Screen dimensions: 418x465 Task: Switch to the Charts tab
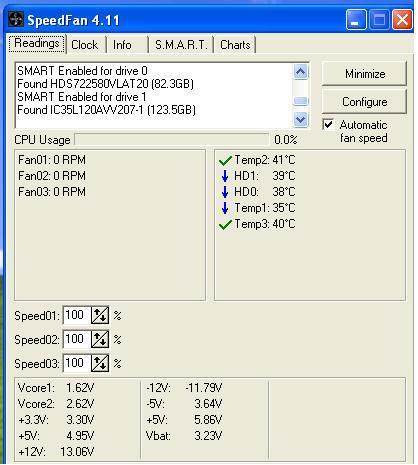tap(235, 45)
